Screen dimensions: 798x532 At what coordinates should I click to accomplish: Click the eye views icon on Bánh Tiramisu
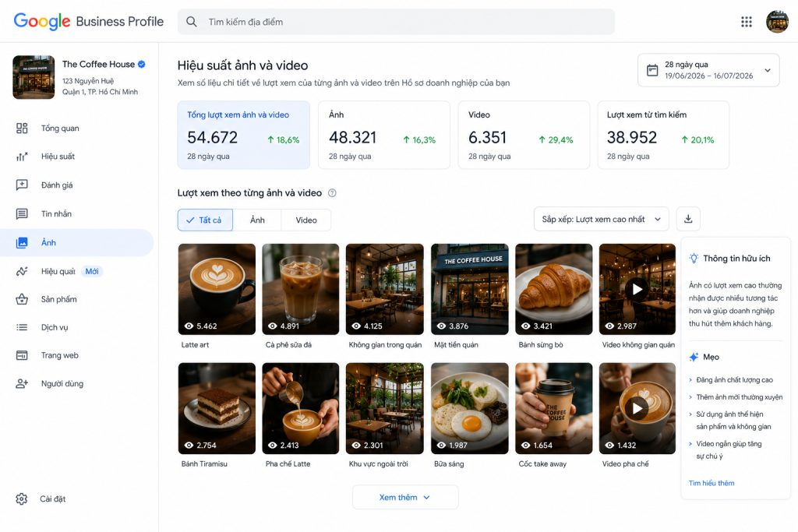click(189, 445)
